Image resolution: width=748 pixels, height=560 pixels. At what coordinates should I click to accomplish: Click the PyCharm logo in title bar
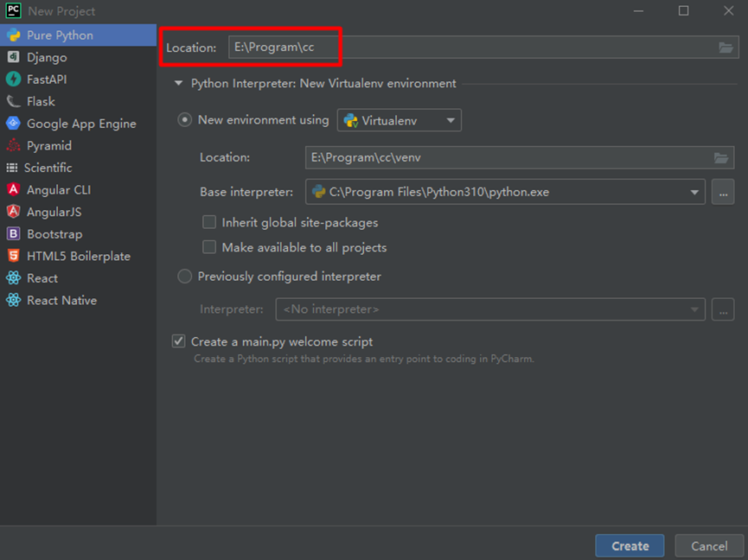[13, 10]
